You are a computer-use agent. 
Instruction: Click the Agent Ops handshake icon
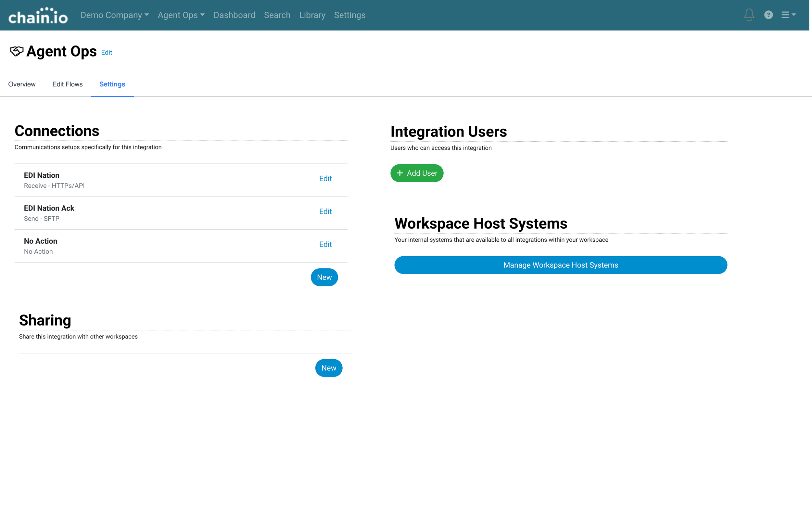click(x=17, y=51)
